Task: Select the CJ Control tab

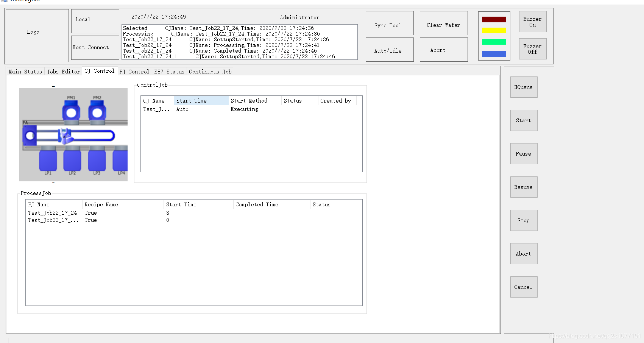Action: click(x=99, y=71)
